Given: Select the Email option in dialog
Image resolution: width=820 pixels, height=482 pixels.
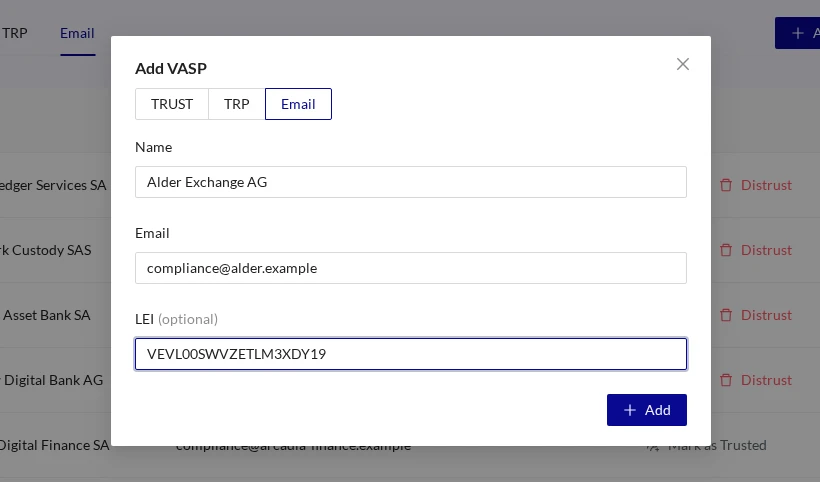Looking at the screenshot, I should [x=298, y=104].
